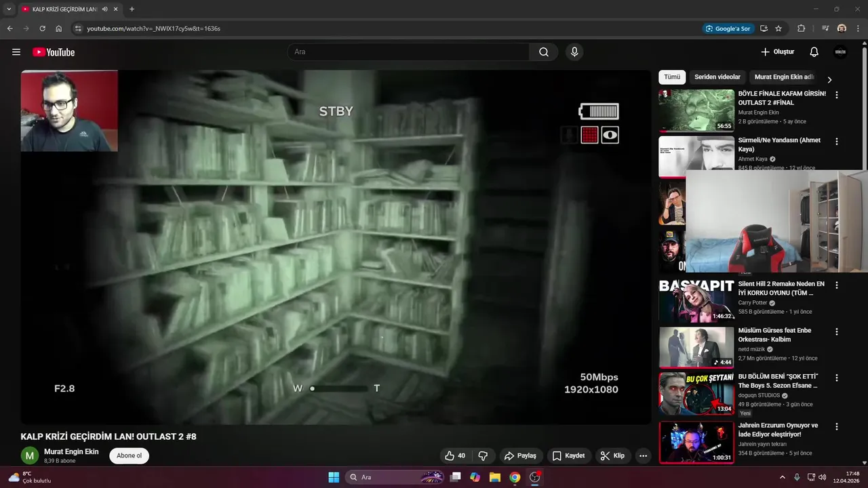View site information icon in address bar
This screenshot has height=488, width=868.
click(x=78, y=28)
